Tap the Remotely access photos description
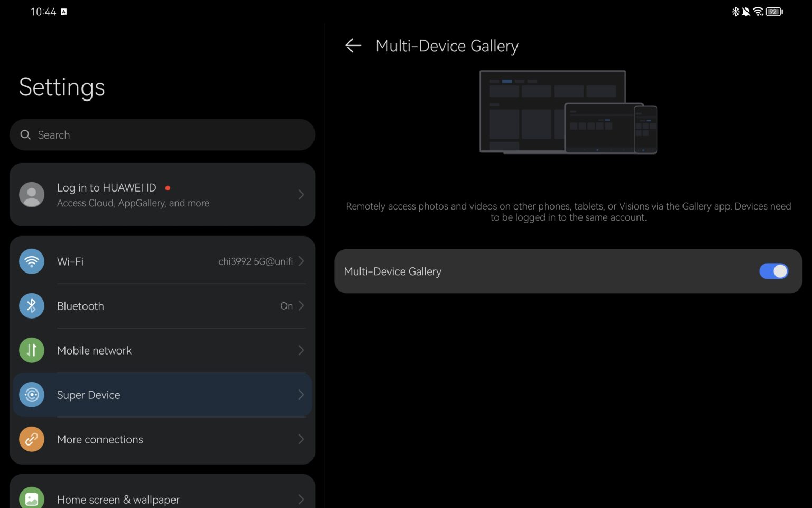The width and height of the screenshot is (812, 508). pos(568,212)
